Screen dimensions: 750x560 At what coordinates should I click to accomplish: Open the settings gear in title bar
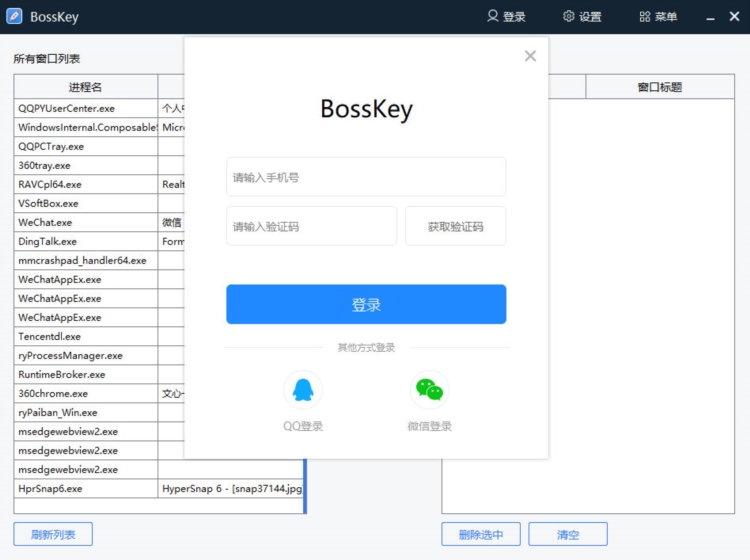tap(569, 17)
